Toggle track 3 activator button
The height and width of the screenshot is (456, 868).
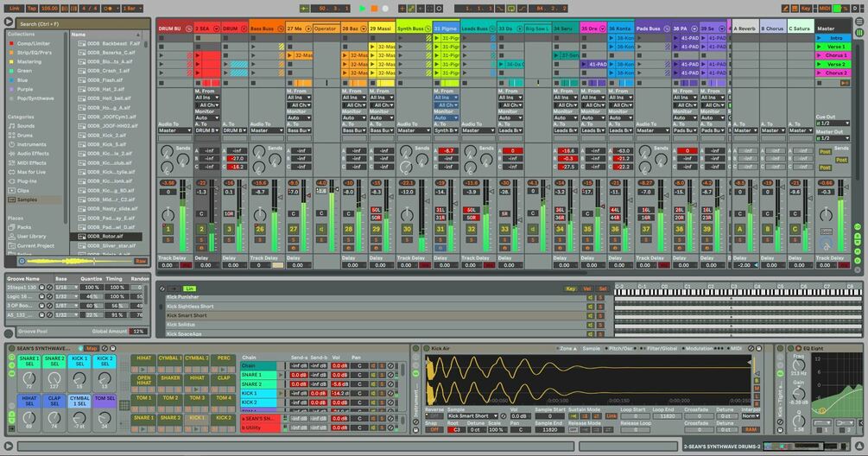229,229
